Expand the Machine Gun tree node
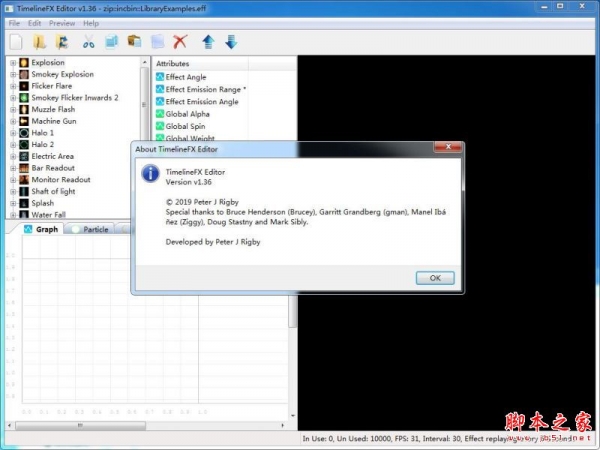 (13, 121)
